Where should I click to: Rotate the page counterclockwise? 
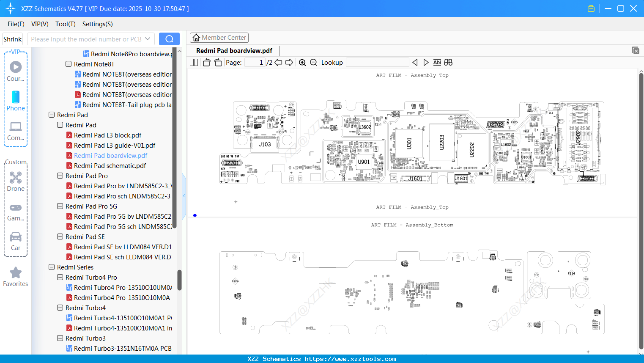coord(206,62)
